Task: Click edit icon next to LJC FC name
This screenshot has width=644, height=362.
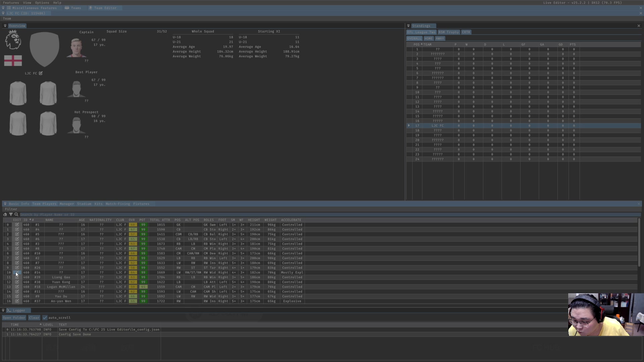Action: [41, 73]
